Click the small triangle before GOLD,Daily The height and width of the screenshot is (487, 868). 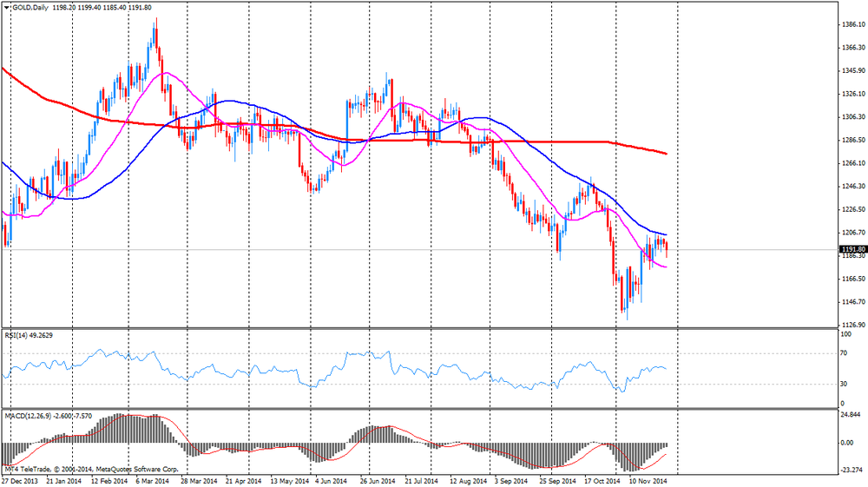[x=7, y=8]
